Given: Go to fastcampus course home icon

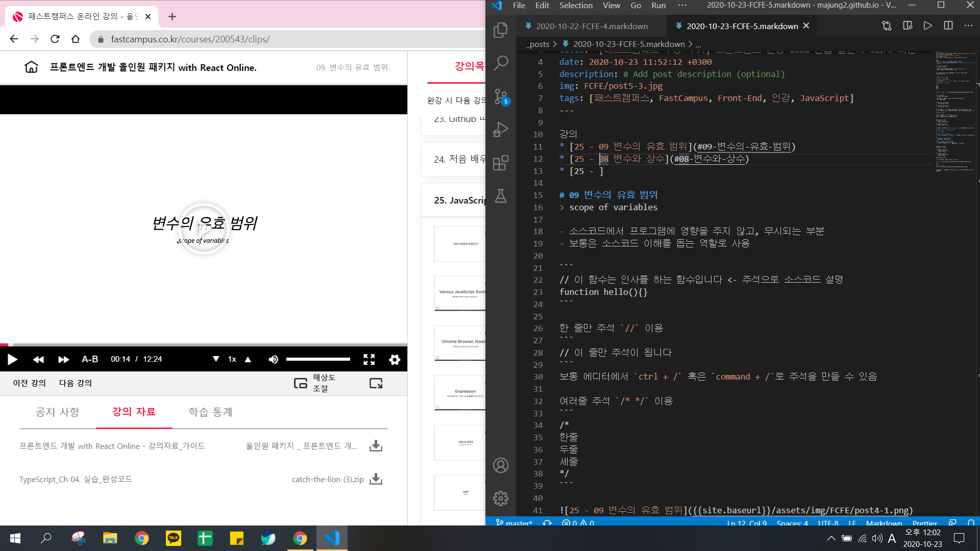Looking at the screenshot, I should click(x=32, y=67).
